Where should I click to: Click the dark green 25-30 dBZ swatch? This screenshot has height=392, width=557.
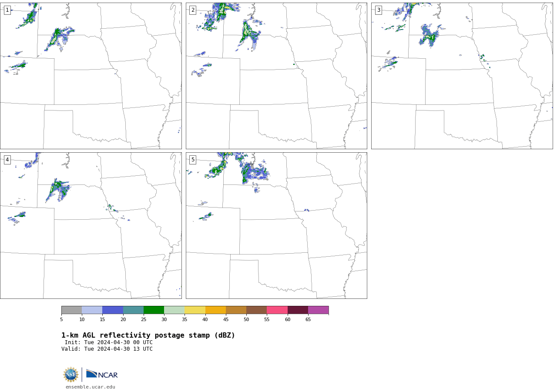[154, 310]
